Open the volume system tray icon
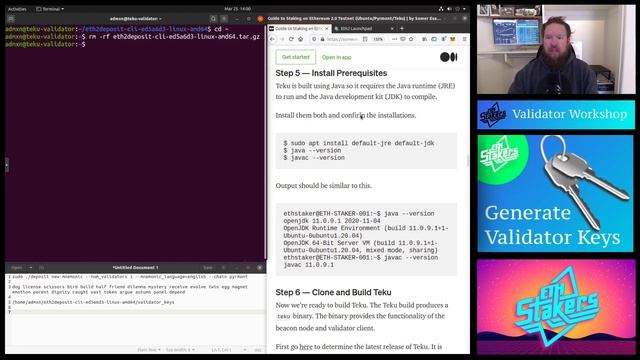640x360 pixels. tap(449, 9)
